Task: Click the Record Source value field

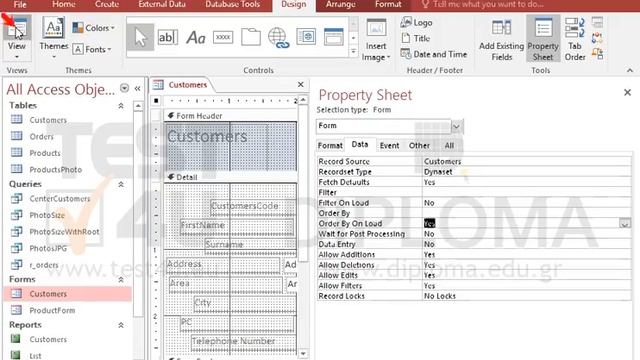Action: click(x=527, y=161)
